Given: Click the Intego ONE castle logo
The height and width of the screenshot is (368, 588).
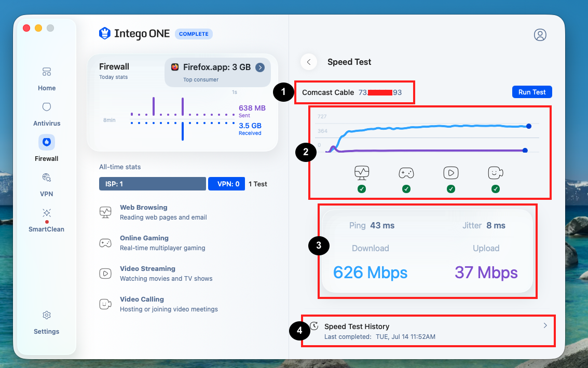Looking at the screenshot, I should pos(105,33).
